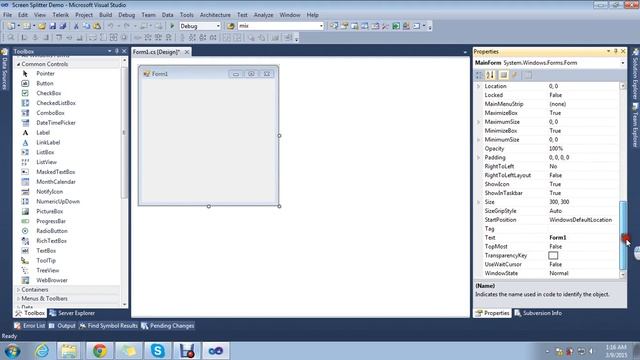Choose the ProgressBar toolbox control
The height and width of the screenshot is (360, 640).
click(51, 221)
